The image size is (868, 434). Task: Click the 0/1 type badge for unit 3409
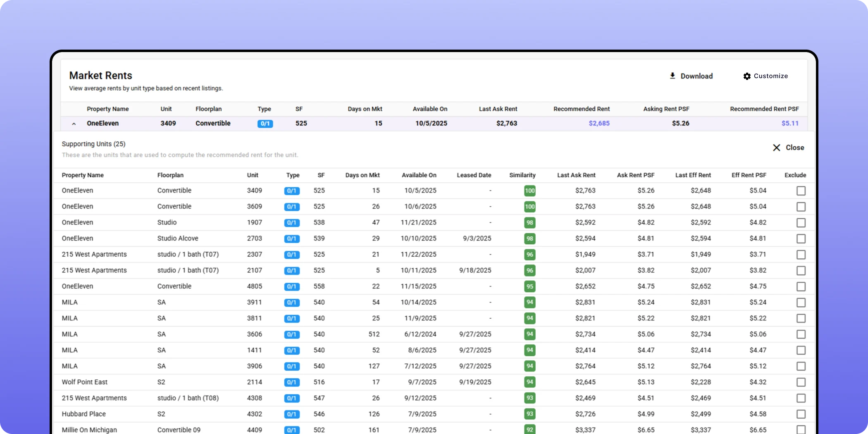[x=265, y=123]
